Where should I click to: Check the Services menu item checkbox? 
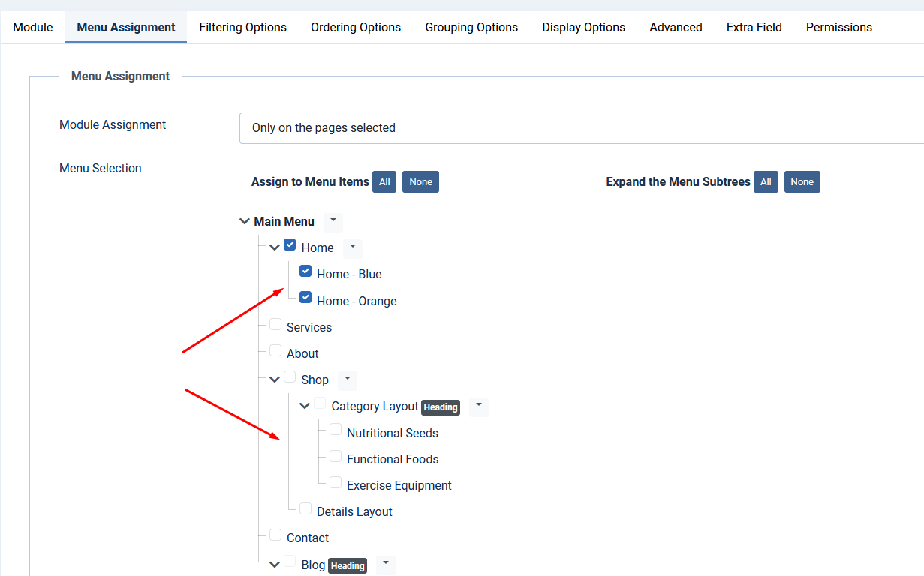[275, 325]
